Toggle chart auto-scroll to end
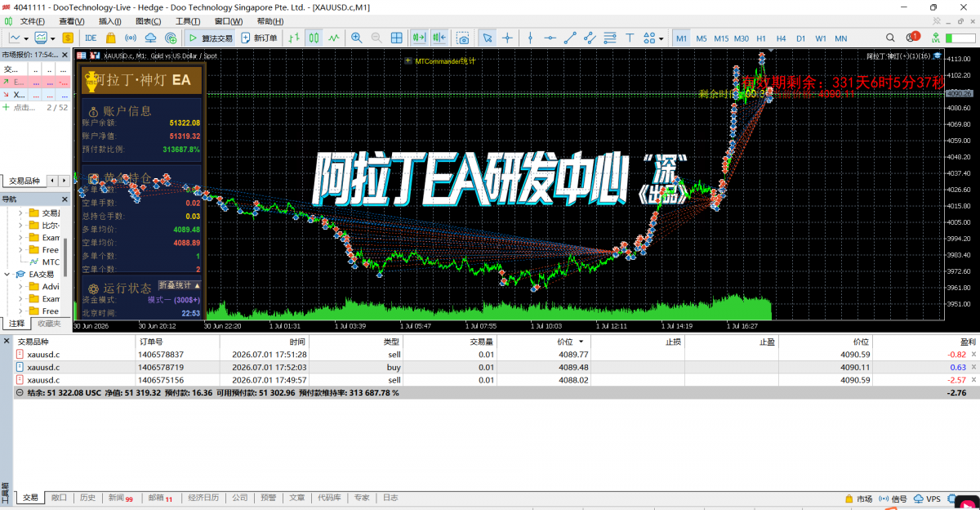Screen dimensions: 980x510 pos(419,38)
